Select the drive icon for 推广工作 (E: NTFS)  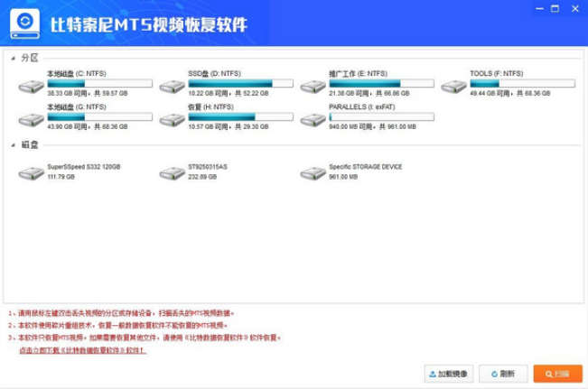pyautogui.click(x=313, y=87)
